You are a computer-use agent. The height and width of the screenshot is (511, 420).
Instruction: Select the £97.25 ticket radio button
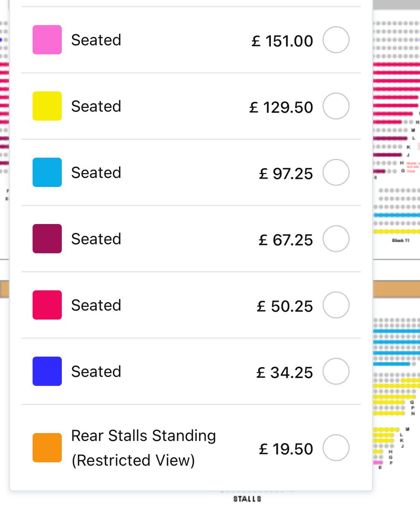[x=336, y=172]
